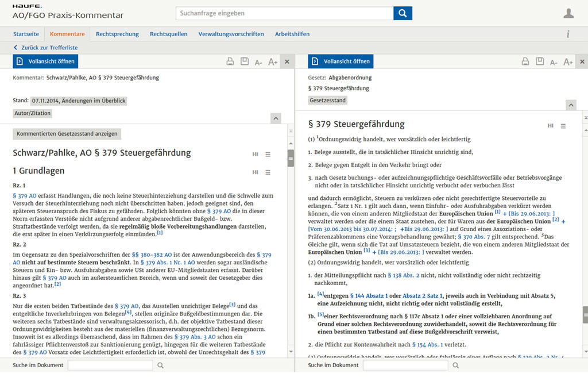This screenshot has width=588, height=385.
Task: Switch to the Rechtsprechung tab
Action: coord(117,34)
